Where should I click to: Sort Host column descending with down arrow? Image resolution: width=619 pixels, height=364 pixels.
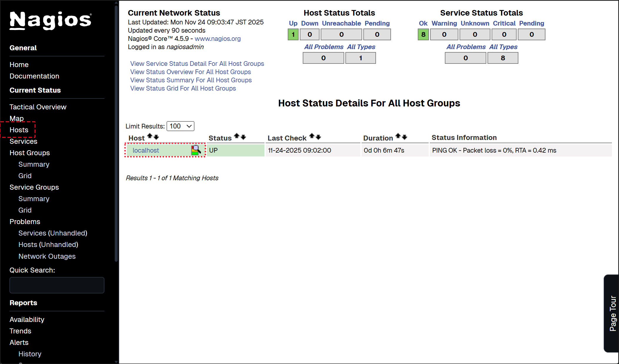pyautogui.click(x=156, y=137)
